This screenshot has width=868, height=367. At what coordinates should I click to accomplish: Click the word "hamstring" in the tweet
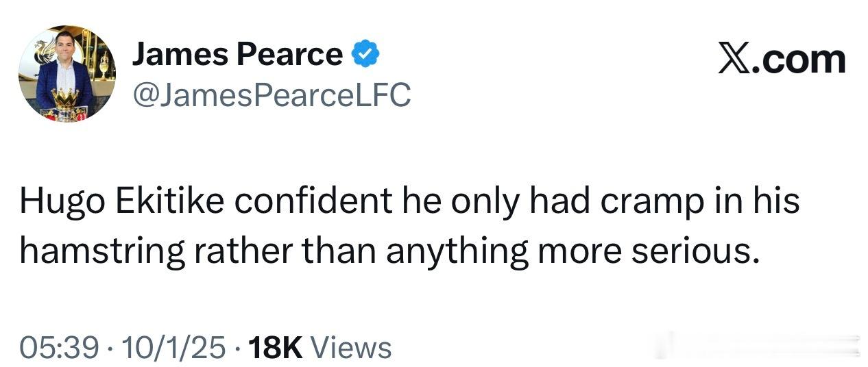pos(102,252)
